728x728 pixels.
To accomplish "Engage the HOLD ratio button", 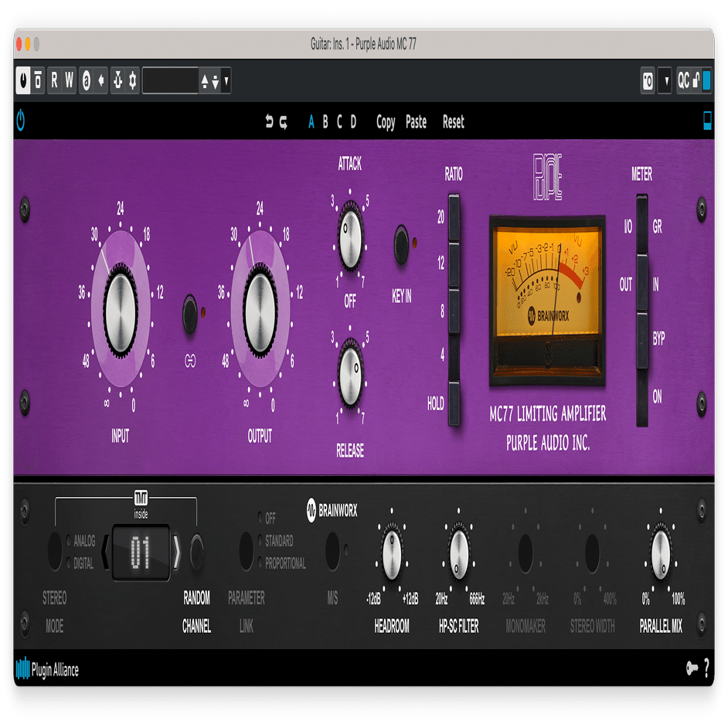I will click(x=454, y=403).
